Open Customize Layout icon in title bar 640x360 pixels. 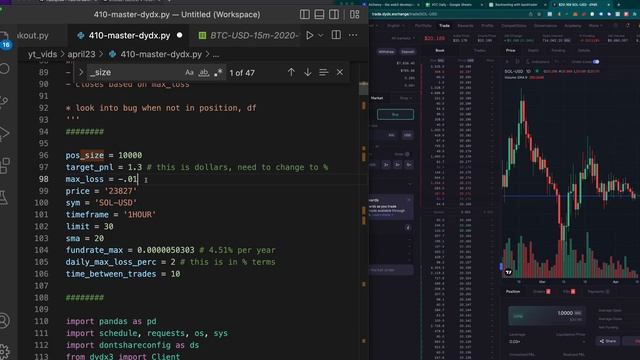click(354, 14)
